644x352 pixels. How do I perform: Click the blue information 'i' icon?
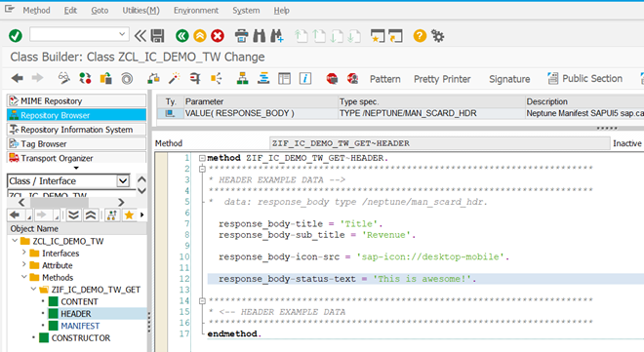[x=305, y=78]
